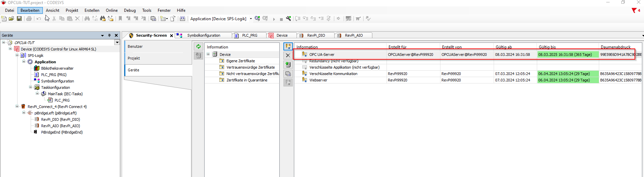Image resolution: width=644 pixels, height=177 pixels.
Task: Sort by the Gültig bis column header
Action: point(568,47)
